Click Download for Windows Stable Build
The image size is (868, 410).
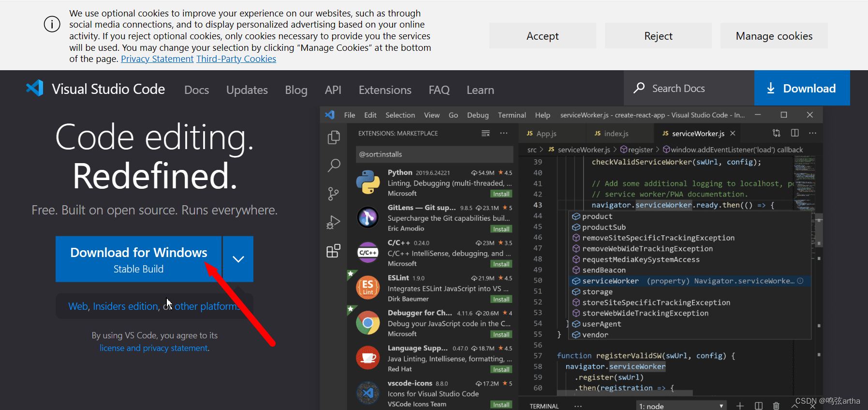[138, 259]
